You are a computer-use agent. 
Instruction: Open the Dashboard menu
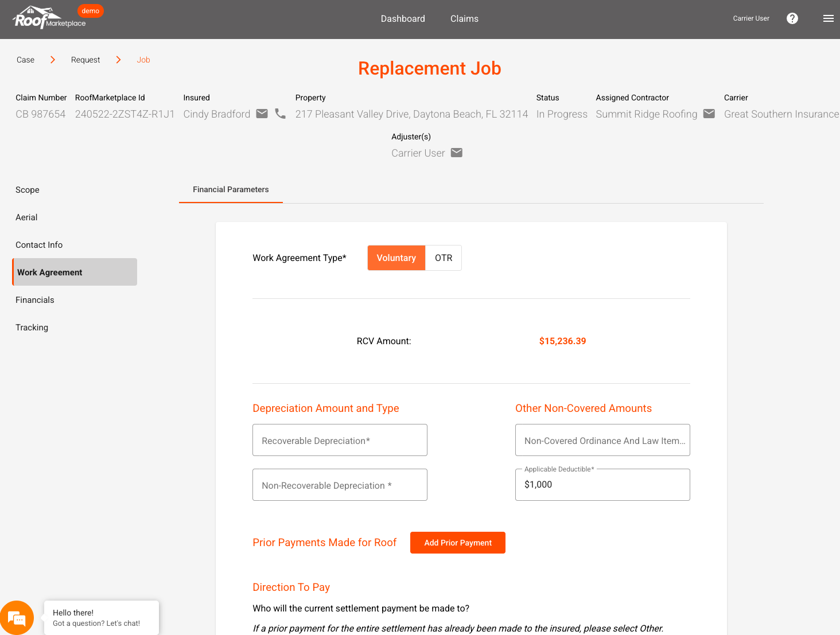[403, 19]
